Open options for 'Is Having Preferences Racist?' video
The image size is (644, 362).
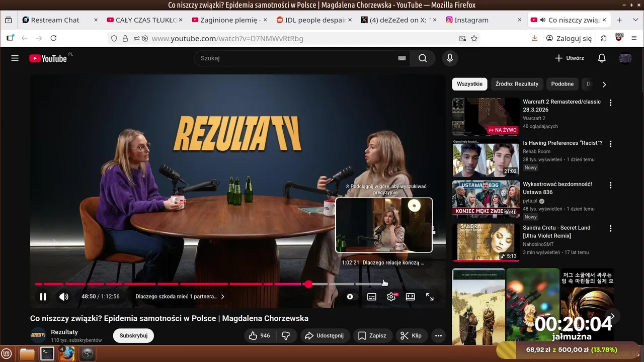pyautogui.click(x=610, y=144)
